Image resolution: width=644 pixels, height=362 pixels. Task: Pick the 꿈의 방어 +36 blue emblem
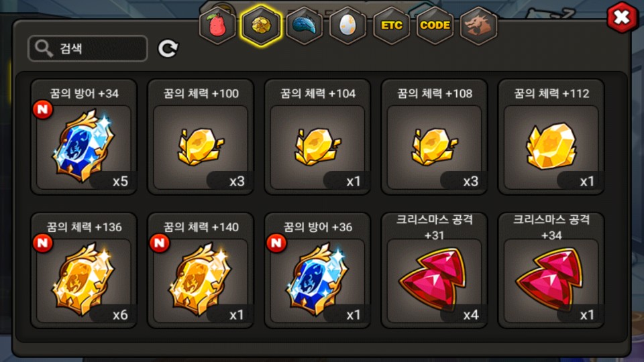point(317,270)
